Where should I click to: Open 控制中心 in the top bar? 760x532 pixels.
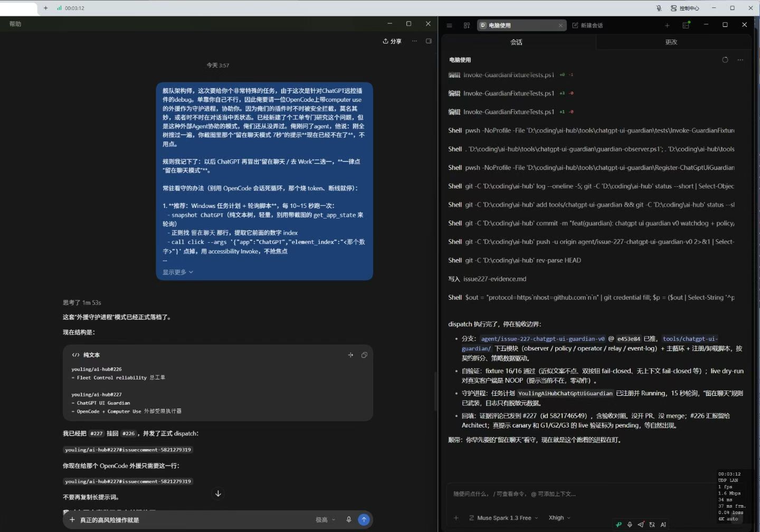(x=685, y=8)
